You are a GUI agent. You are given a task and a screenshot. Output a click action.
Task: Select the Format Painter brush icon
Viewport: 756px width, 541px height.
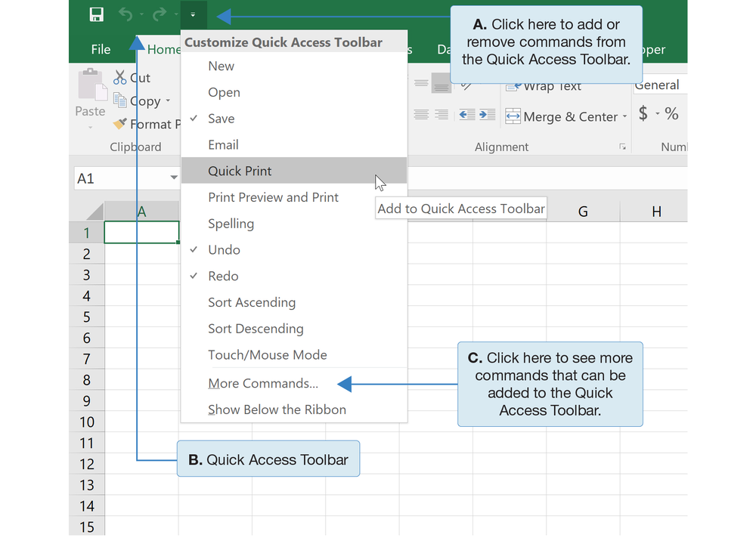coord(119,124)
